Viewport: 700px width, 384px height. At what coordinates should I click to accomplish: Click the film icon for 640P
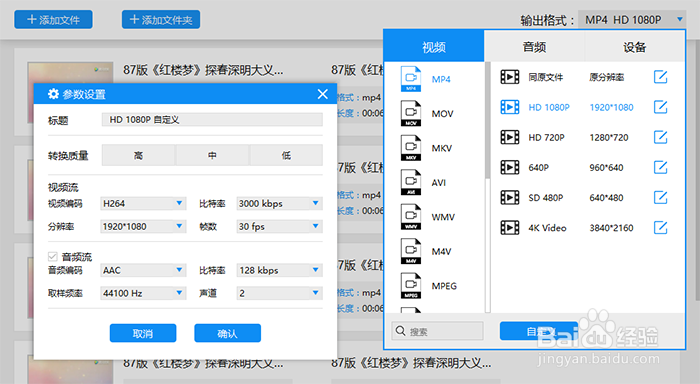point(509,167)
